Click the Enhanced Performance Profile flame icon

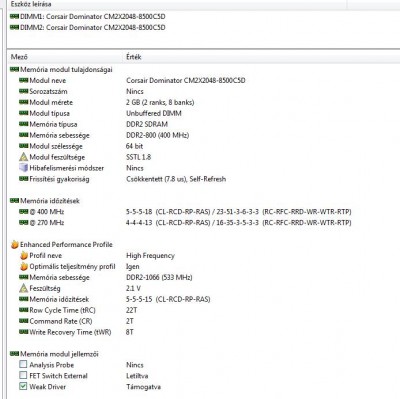(15, 244)
